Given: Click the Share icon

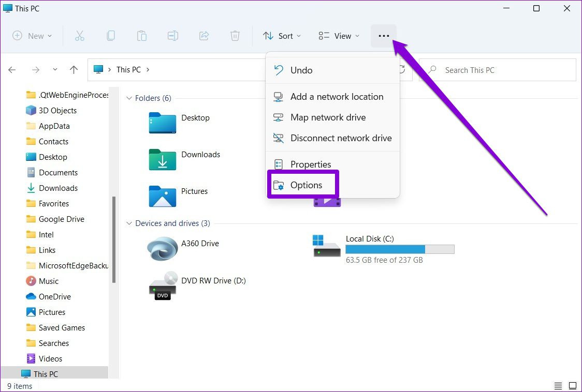Looking at the screenshot, I should coord(204,36).
